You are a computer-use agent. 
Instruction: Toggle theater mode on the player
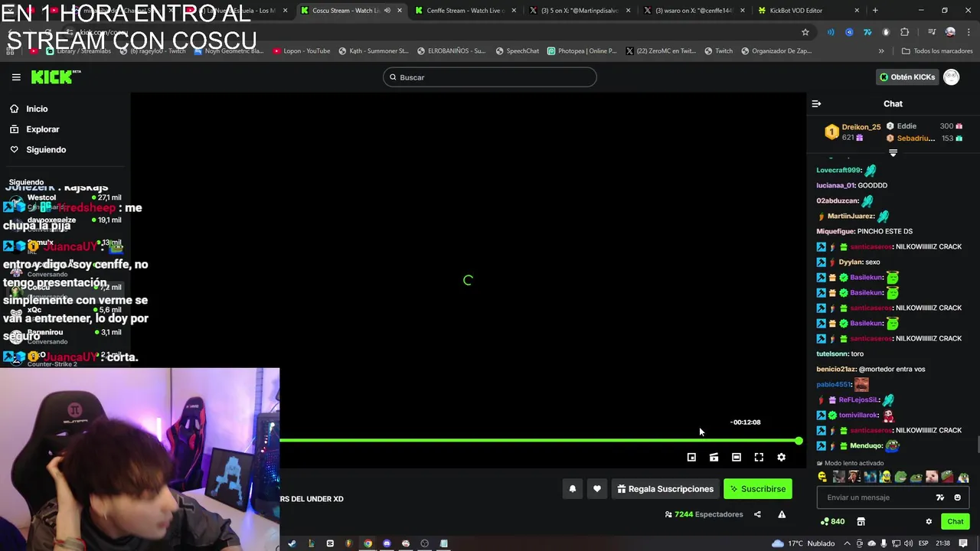point(737,458)
